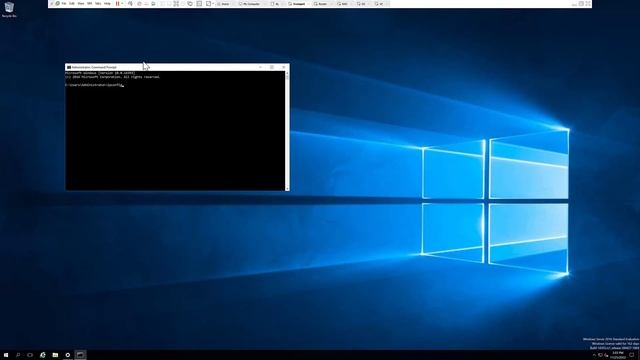Image resolution: width=640 pixels, height=360 pixels.
Task: Open the Help menu in VMware toolbar
Action: pos(107,4)
